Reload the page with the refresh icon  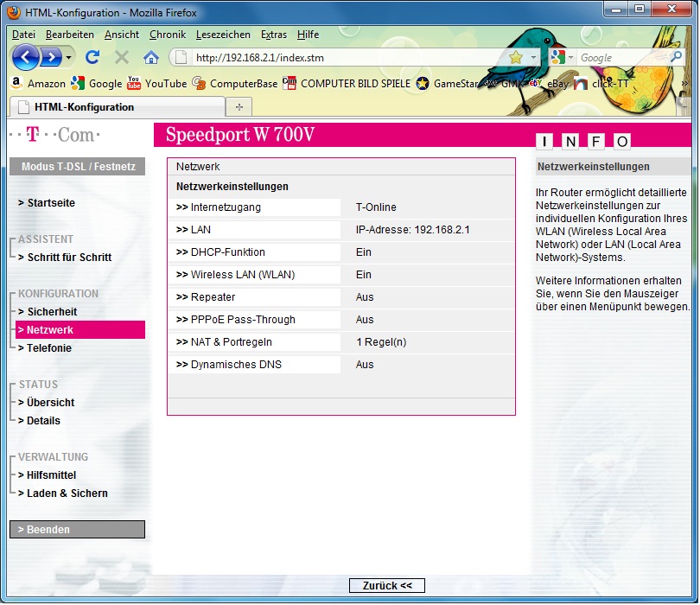pos(92,57)
